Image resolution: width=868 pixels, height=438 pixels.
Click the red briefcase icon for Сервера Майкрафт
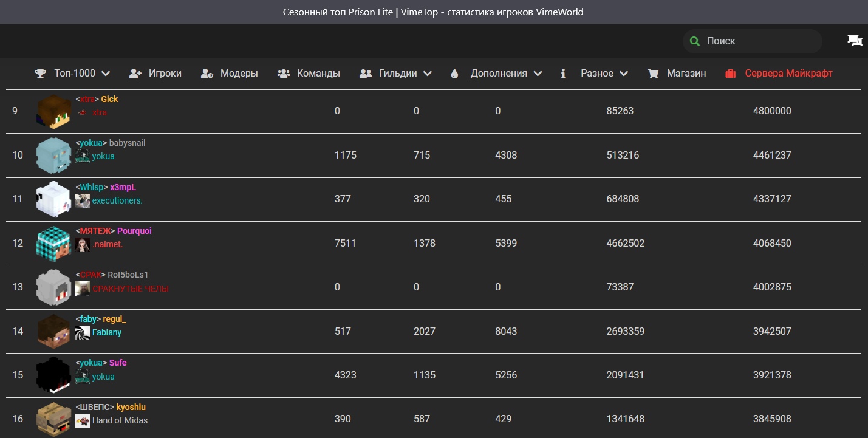731,74
